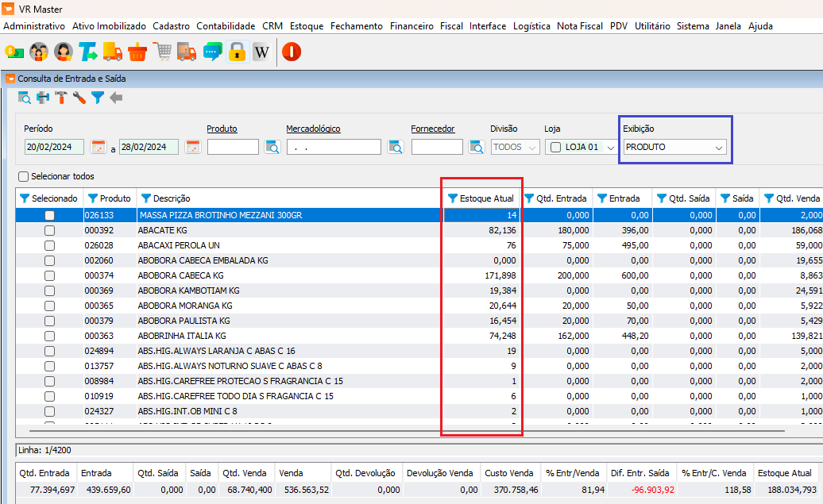
Task: Open the Administrativo menu
Action: tap(34, 25)
